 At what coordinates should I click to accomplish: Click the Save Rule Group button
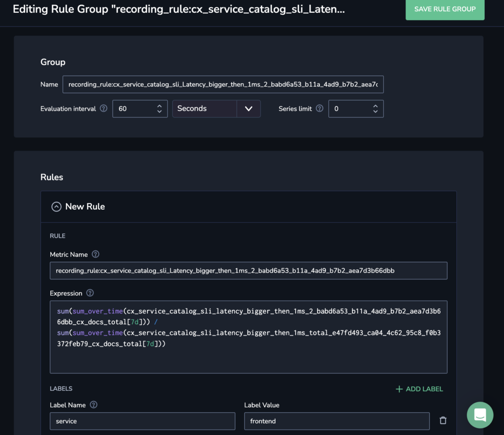point(445,9)
